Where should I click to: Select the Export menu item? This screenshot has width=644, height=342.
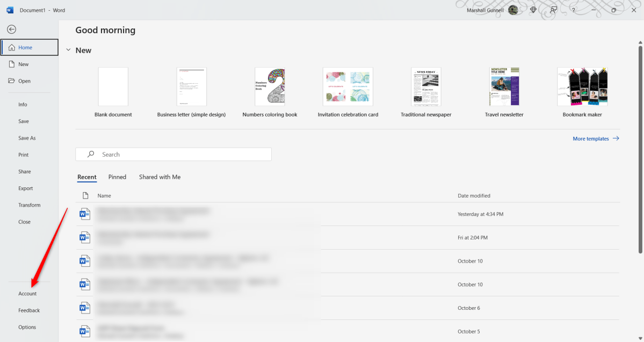point(25,188)
